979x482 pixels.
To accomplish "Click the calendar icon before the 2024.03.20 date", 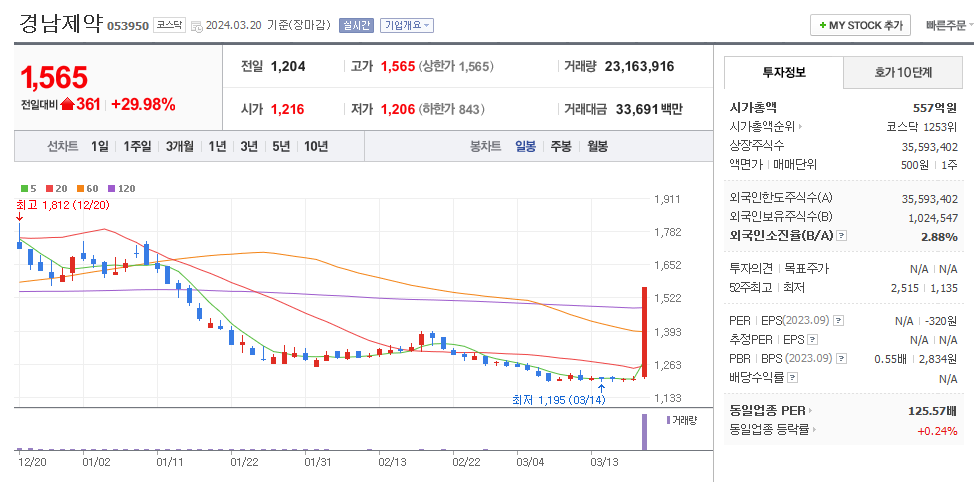I will pos(196,26).
